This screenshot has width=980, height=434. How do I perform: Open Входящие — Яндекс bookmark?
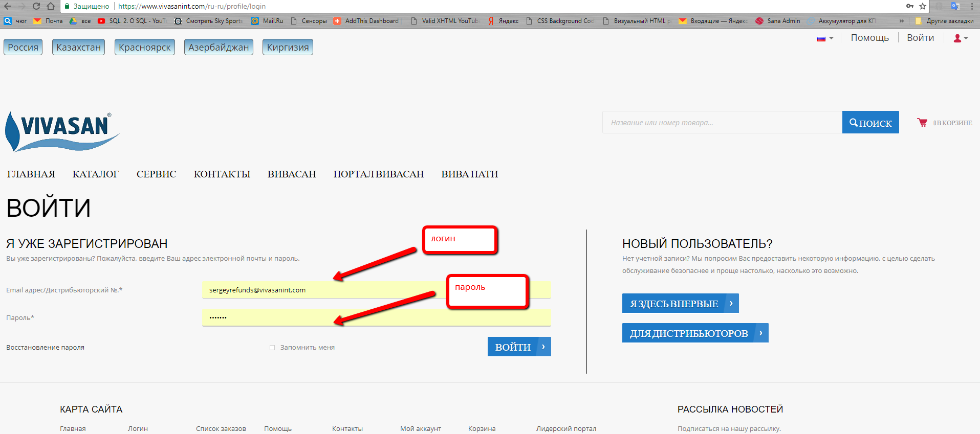coord(713,21)
